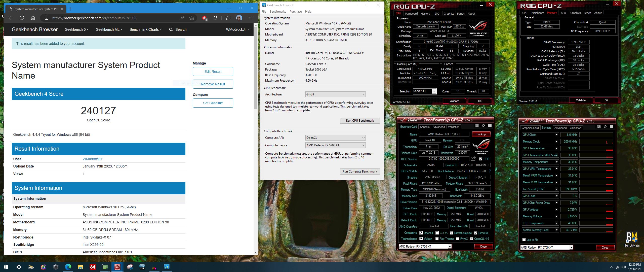Toggle Ray Tracing checkbox in GPU-Z
Image resolution: width=644 pixels, height=272 pixels.
[437, 239]
